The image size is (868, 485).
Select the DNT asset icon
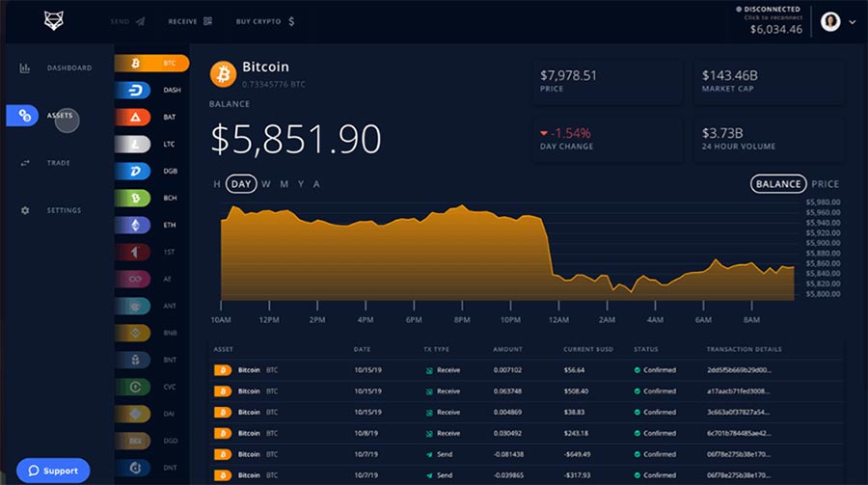[x=133, y=468]
